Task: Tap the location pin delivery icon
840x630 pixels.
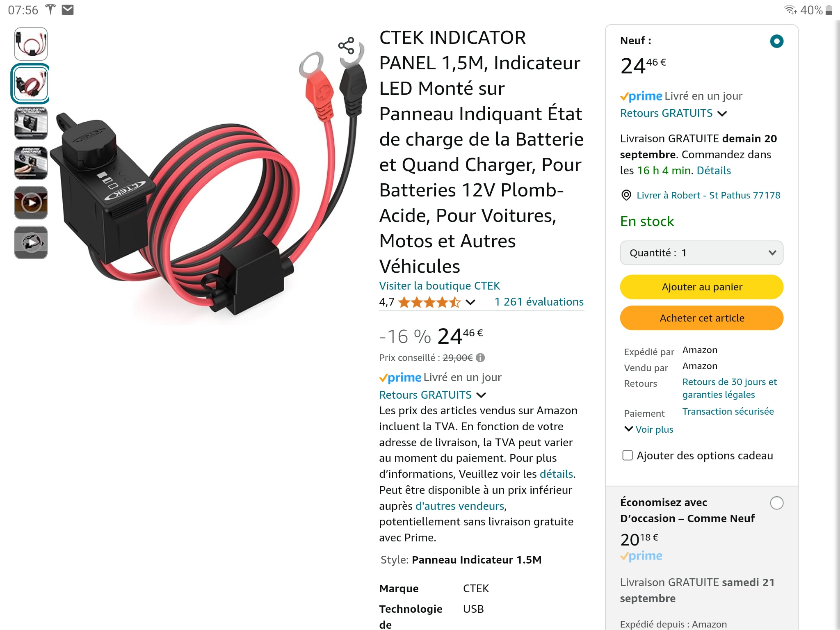Action: 626,195
